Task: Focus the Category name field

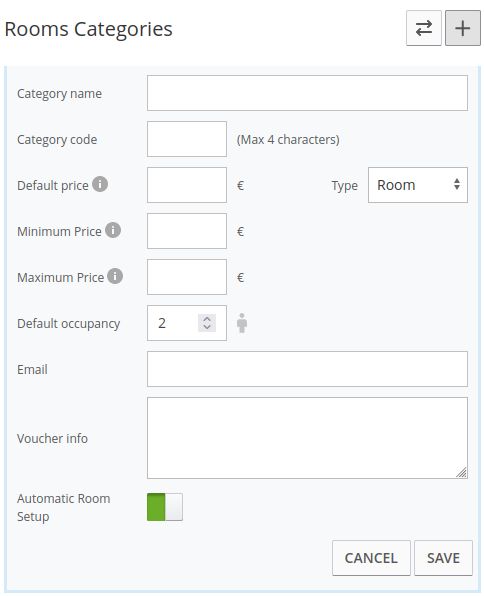Action: (x=307, y=93)
